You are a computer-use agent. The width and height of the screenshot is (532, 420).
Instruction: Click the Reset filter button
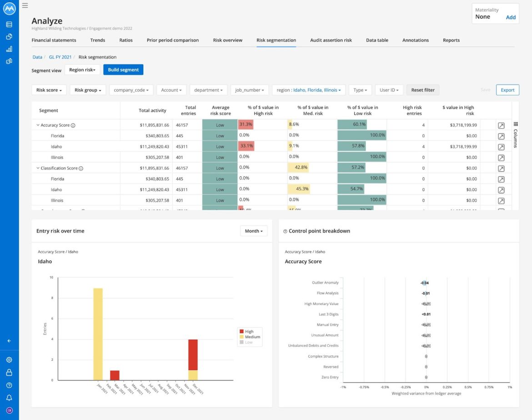[423, 90]
